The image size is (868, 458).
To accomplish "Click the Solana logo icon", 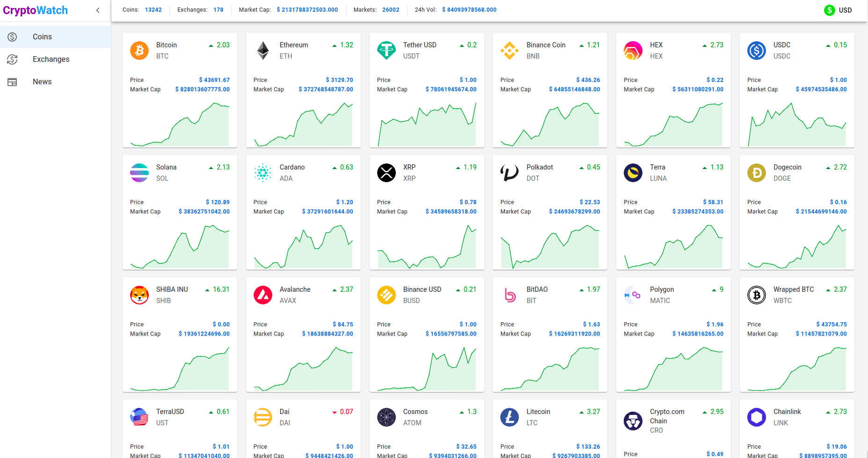I will coord(139,173).
